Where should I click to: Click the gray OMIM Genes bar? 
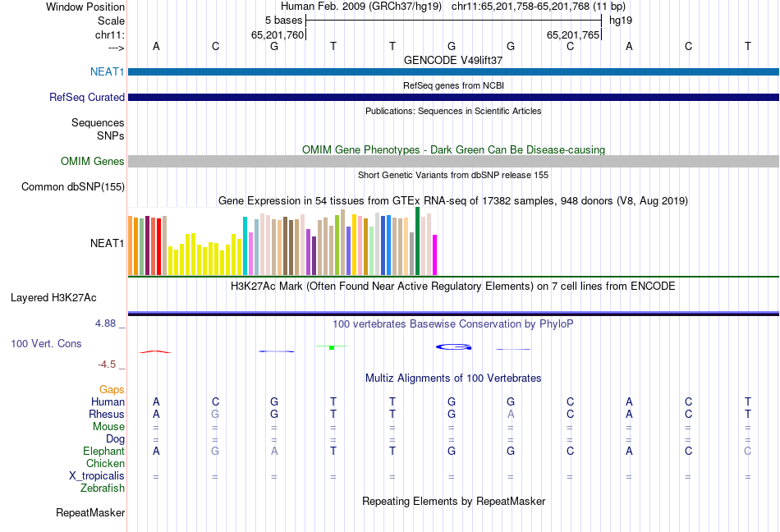[453, 161]
